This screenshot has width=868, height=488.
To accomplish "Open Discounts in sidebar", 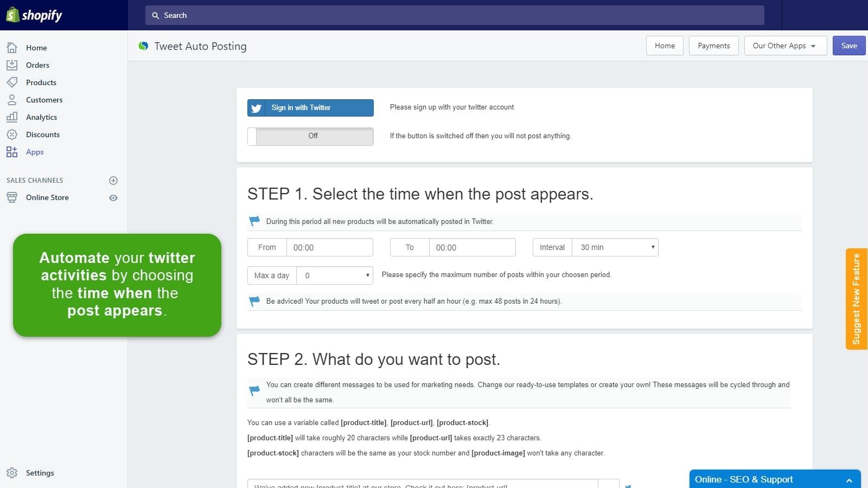I will pyautogui.click(x=43, y=134).
